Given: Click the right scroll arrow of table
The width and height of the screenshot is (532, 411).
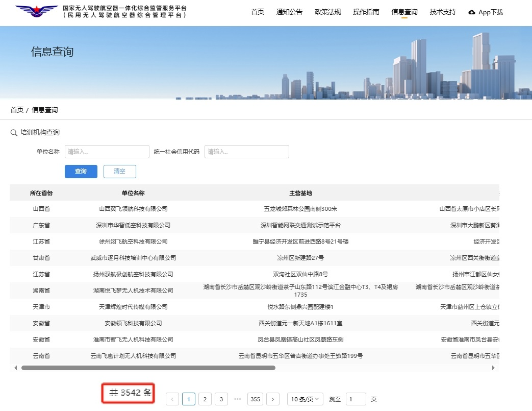Looking at the screenshot, I should [493, 368].
